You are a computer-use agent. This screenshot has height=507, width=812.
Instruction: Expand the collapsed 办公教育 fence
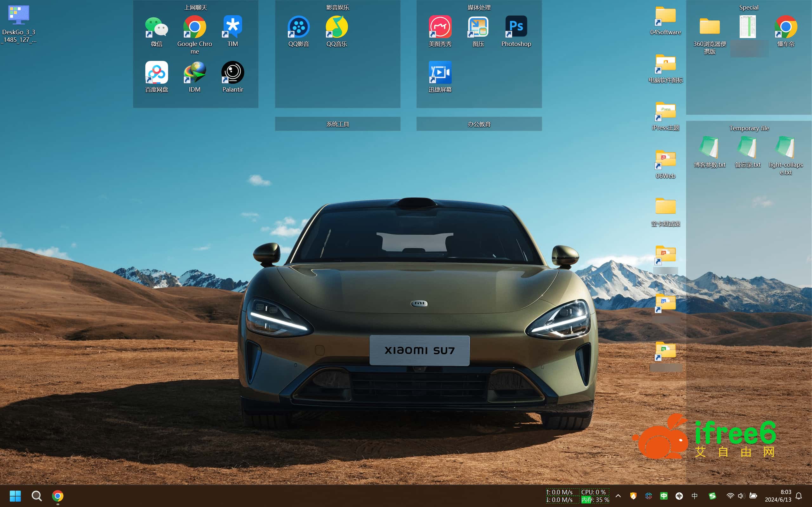(479, 124)
